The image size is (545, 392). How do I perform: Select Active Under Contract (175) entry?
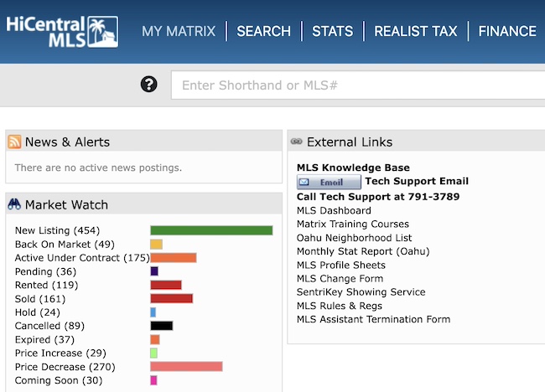tap(82, 258)
